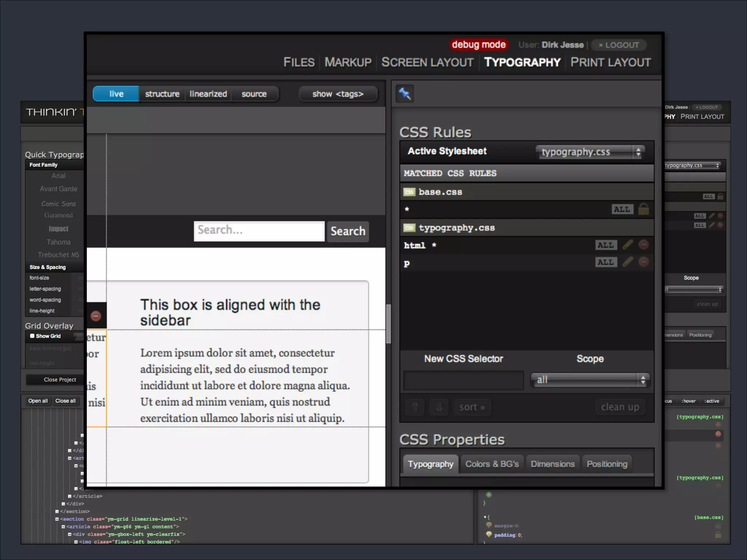Toggle the ALL scope badge on p rule

coord(606,262)
